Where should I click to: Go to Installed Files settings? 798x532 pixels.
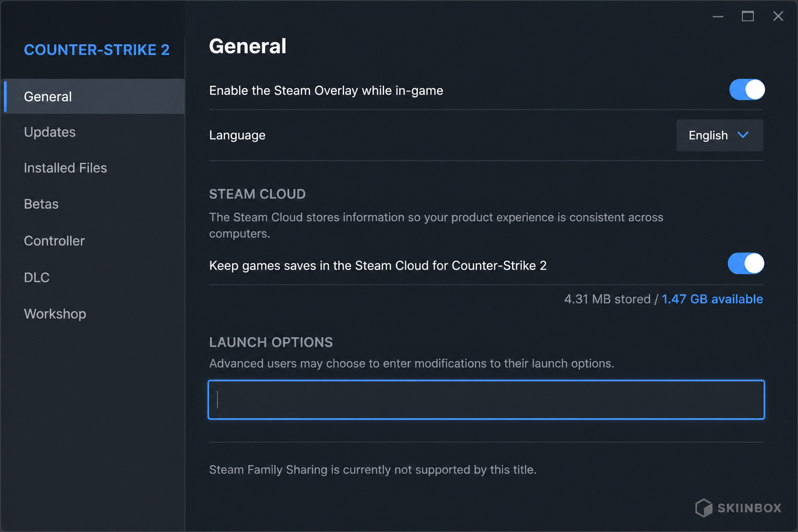65,168
